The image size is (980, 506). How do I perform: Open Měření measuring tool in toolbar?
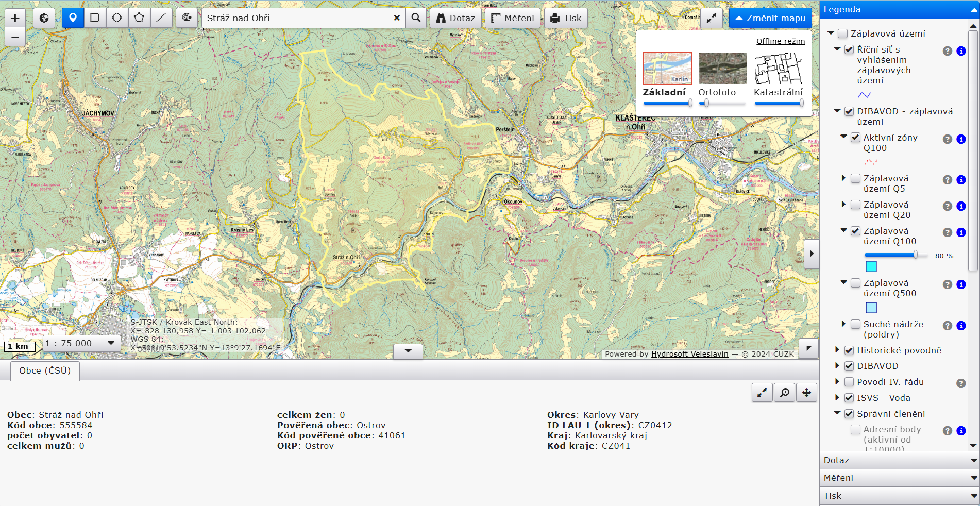point(513,18)
